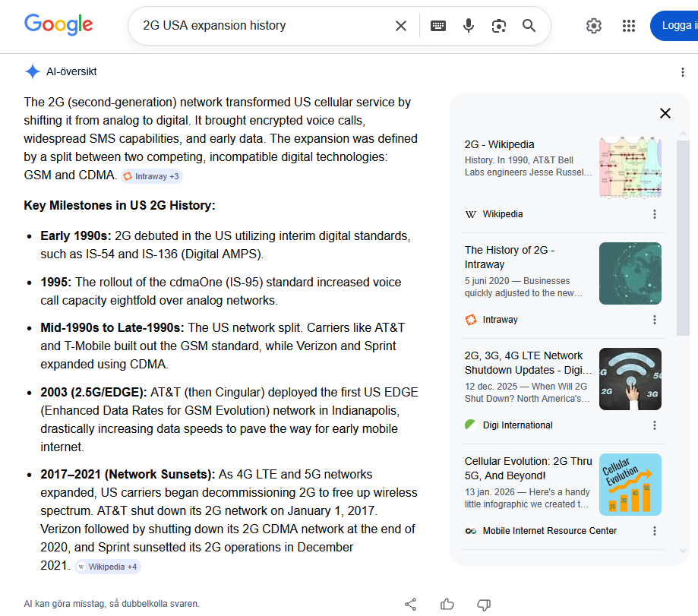Screen dimensions: 698x616
Task: Open the Wikipedia +4 source chip
Action: [108, 567]
